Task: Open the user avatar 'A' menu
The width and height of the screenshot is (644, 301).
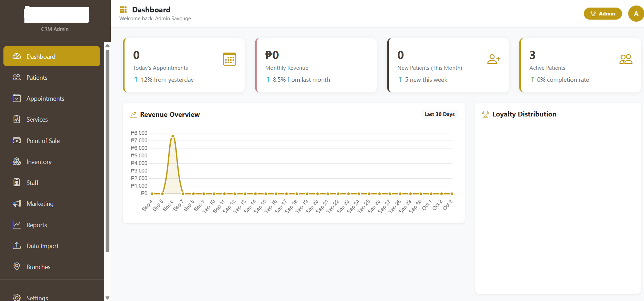Action: 636,14
